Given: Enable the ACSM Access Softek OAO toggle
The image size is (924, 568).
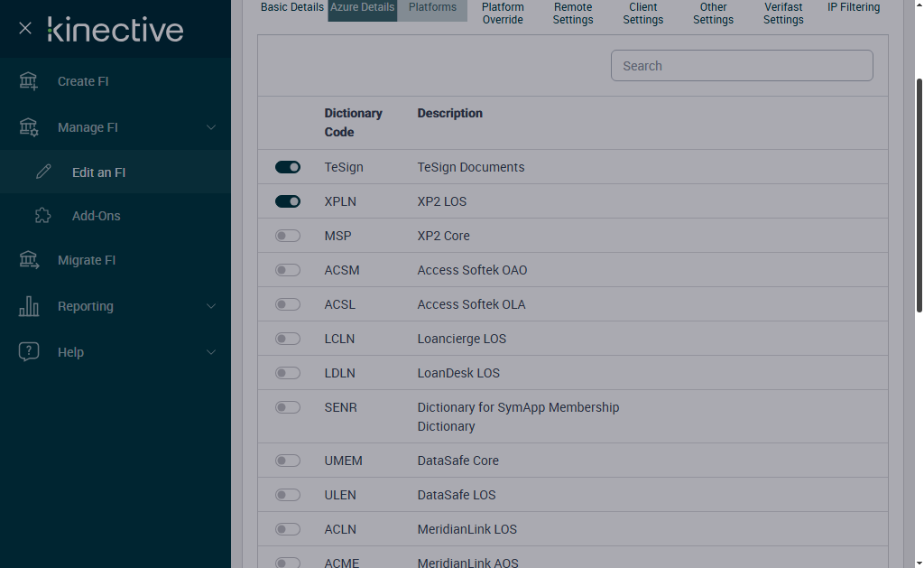Looking at the screenshot, I should [288, 270].
